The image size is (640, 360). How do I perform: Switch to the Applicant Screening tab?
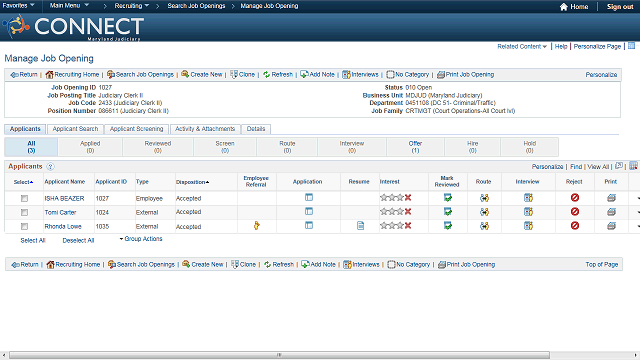[136, 129]
